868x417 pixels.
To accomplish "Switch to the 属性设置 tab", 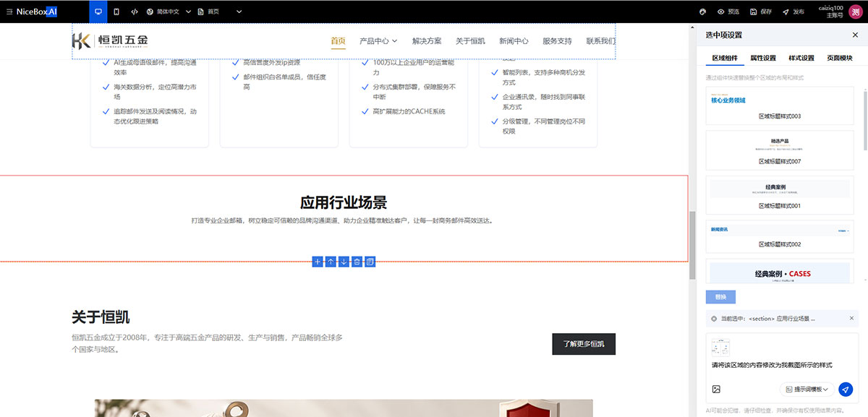I will point(763,58).
